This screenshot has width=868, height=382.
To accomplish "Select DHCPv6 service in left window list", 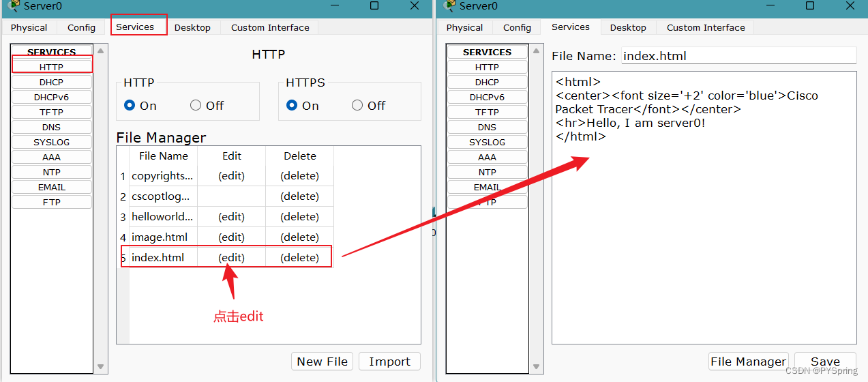I will [x=51, y=97].
